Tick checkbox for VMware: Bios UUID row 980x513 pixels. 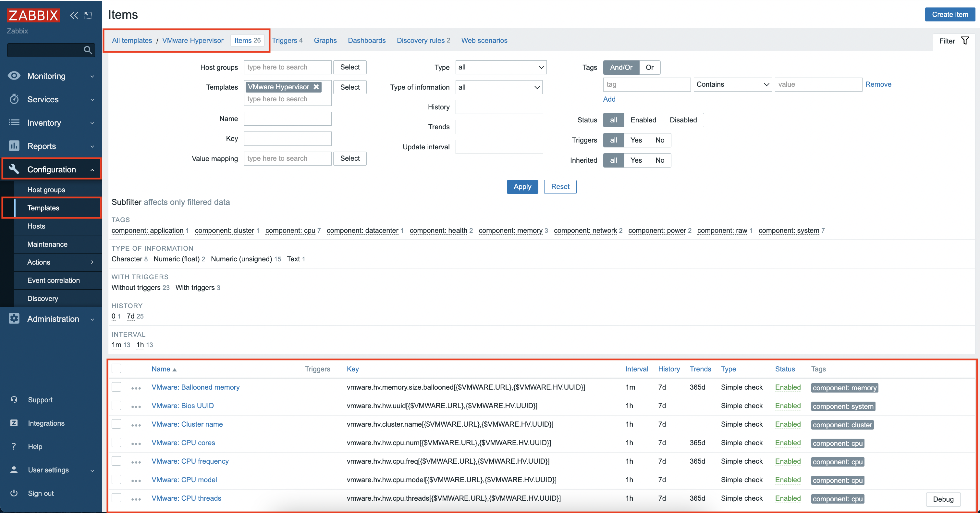pos(116,406)
